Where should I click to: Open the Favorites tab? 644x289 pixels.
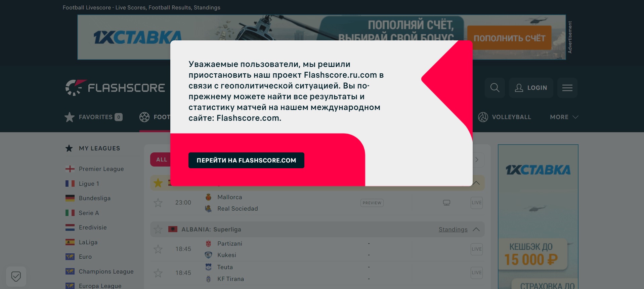tap(93, 117)
